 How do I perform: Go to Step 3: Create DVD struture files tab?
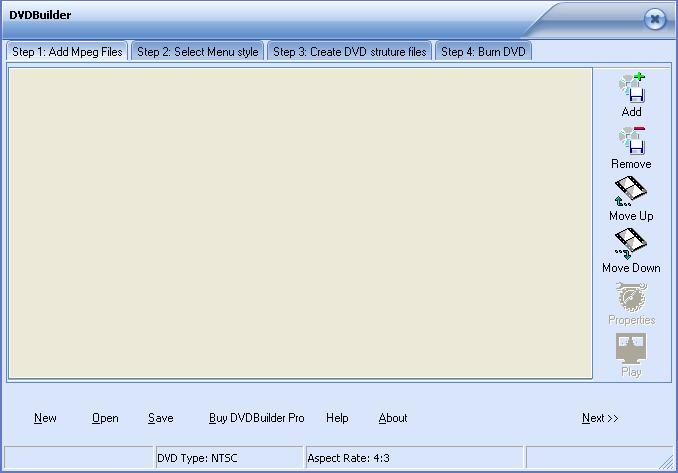(349, 52)
